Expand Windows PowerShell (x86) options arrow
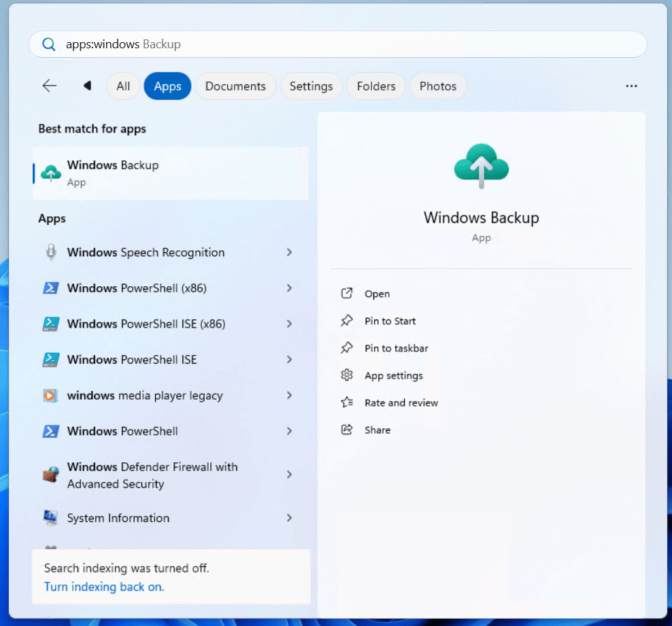 tap(289, 288)
